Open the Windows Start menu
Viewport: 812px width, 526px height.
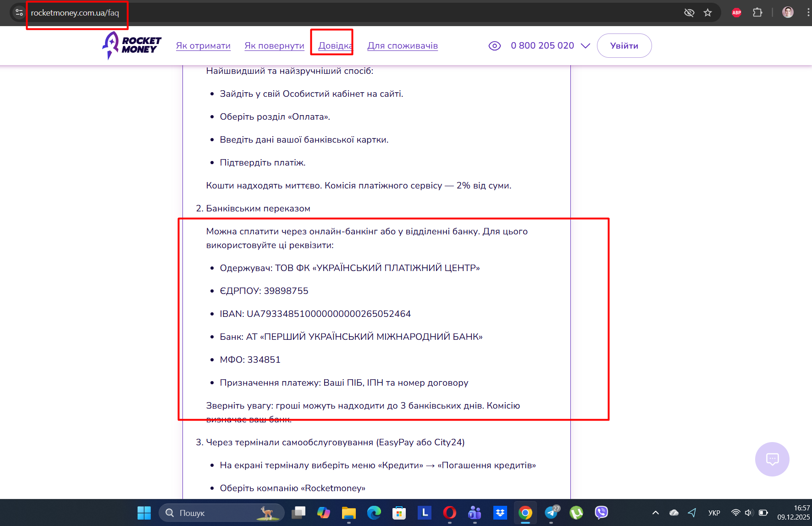tap(144, 513)
